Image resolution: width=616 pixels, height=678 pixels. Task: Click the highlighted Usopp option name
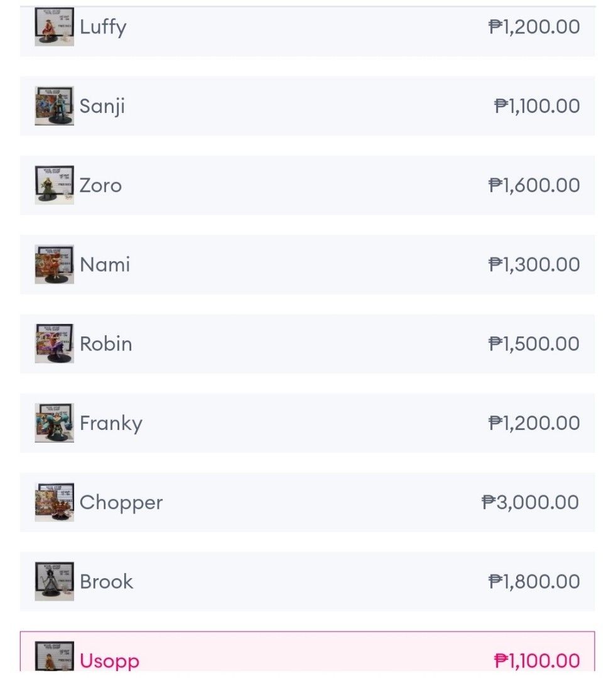pyautogui.click(x=109, y=661)
